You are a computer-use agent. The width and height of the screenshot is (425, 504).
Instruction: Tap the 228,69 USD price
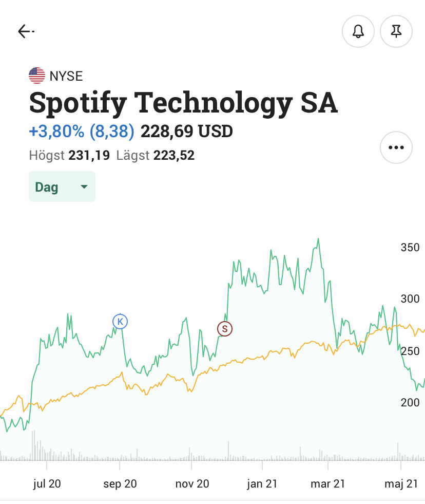tap(186, 132)
